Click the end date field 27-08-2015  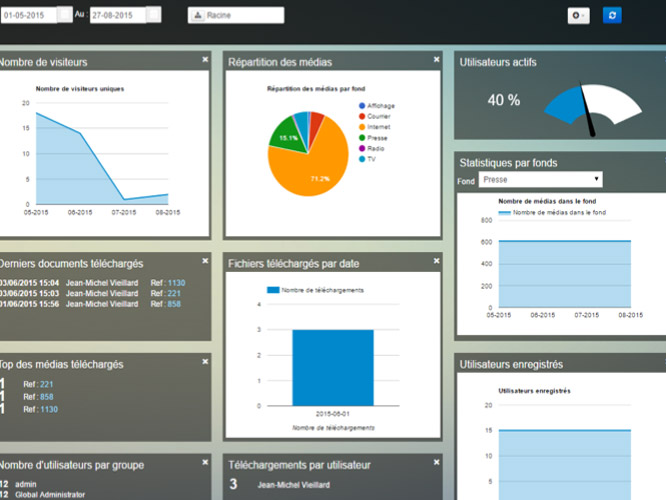click(x=116, y=15)
